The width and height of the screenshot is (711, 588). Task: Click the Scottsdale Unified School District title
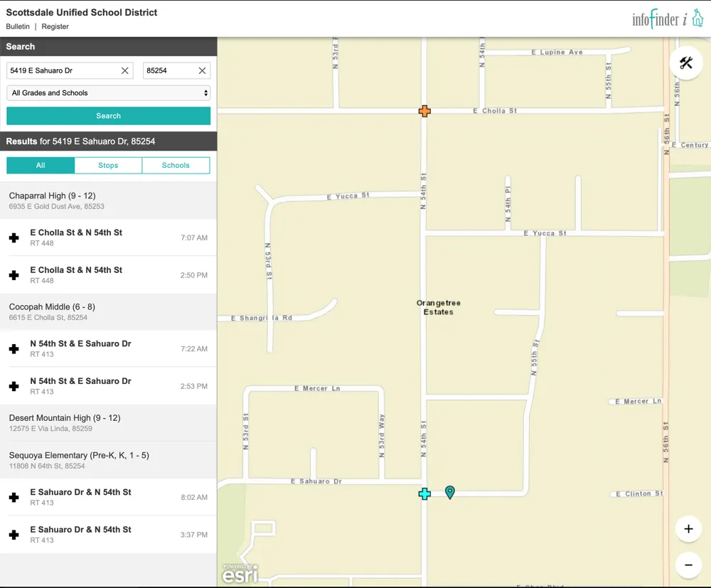click(82, 13)
